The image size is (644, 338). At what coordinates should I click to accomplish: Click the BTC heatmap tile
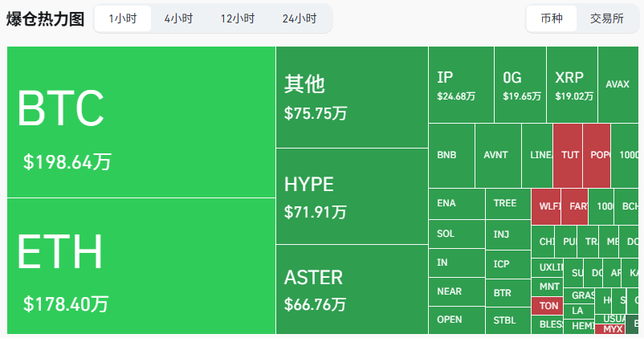(x=141, y=122)
